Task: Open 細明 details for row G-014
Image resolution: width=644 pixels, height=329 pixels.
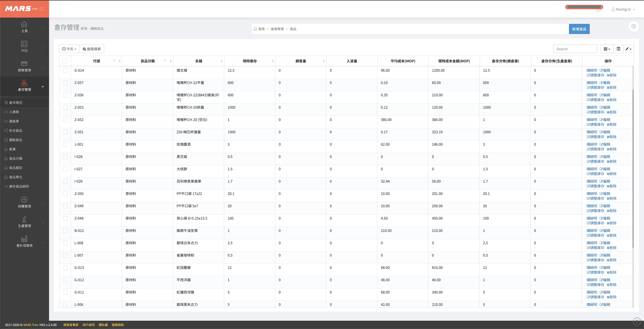Action: click(592, 71)
